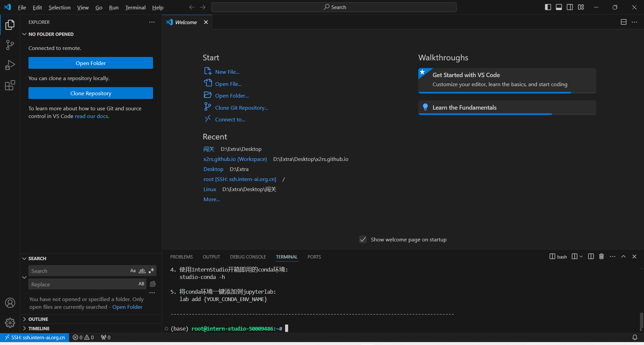Click the Go Forward arrow

(203, 7)
